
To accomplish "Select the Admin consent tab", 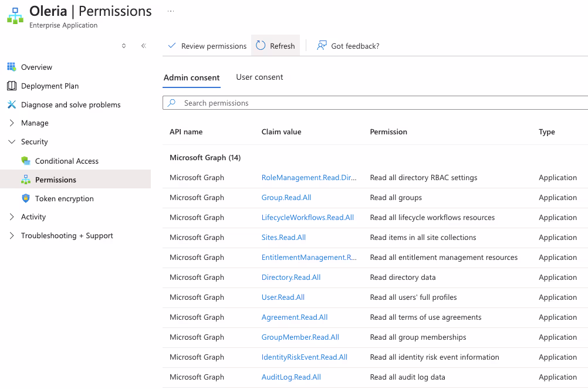I will 192,77.
